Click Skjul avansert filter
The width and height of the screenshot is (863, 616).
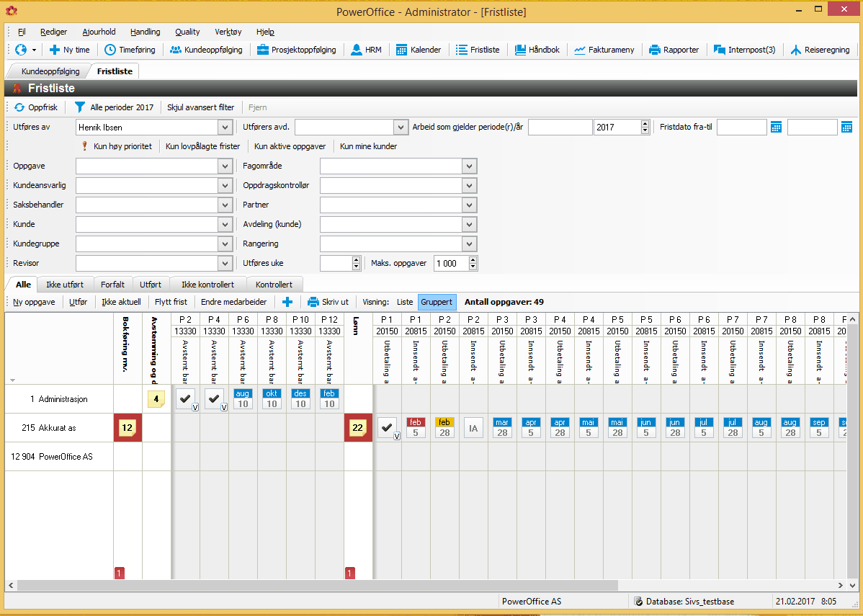(x=201, y=107)
